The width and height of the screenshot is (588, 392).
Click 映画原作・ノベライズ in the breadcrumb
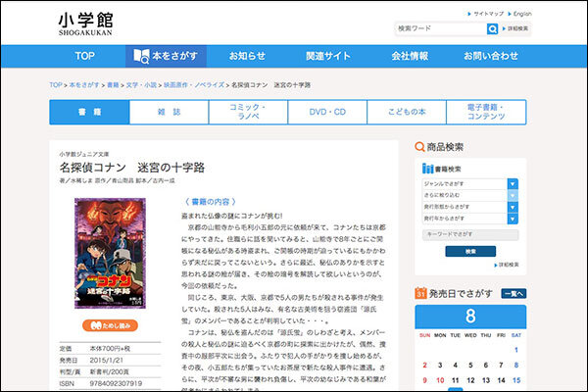point(194,85)
